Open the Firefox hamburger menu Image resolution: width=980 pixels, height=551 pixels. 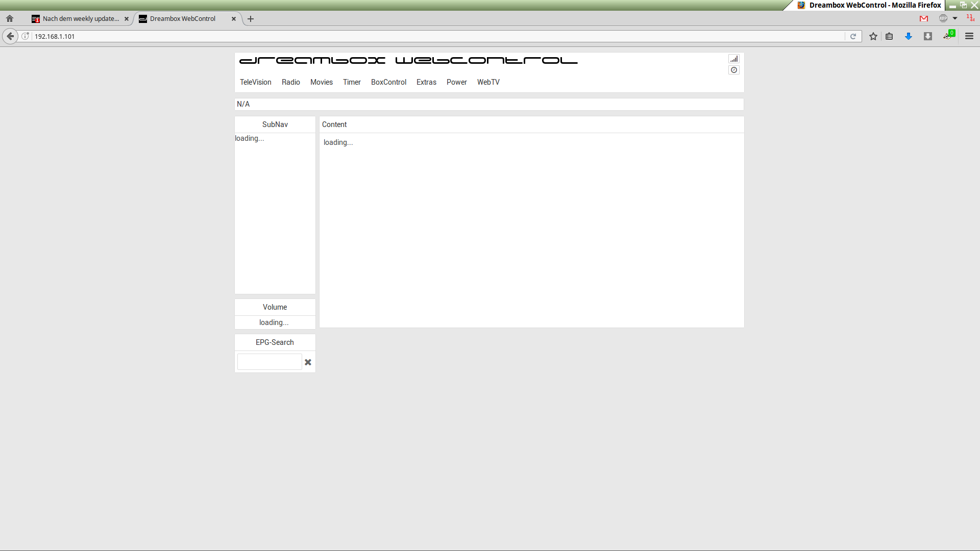pyautogui.click(x=969, y=36)
